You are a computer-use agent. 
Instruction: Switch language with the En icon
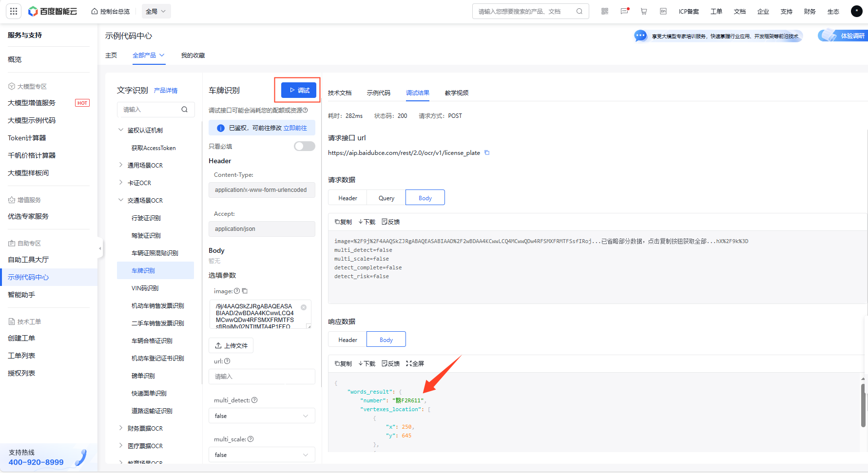point(663,11)
